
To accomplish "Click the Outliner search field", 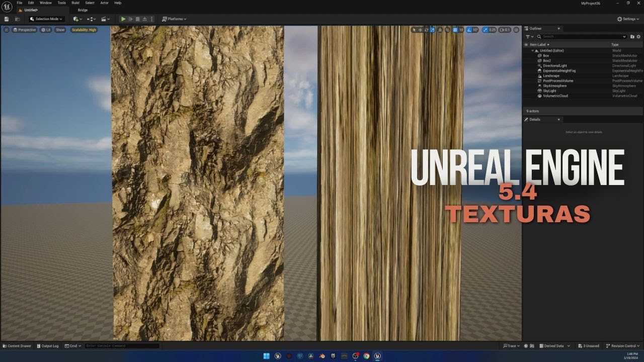I will click(582, 36).
